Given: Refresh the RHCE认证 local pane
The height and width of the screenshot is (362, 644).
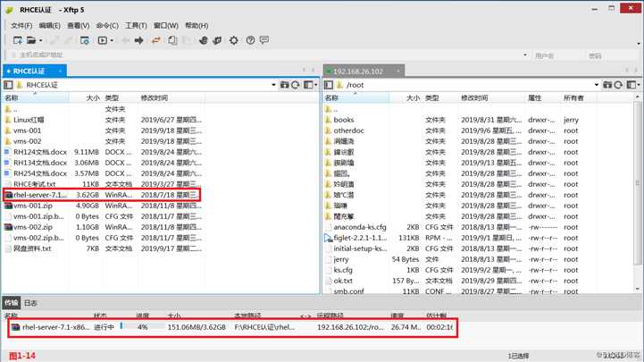Looking at the screenshot, I should (296, 85).
